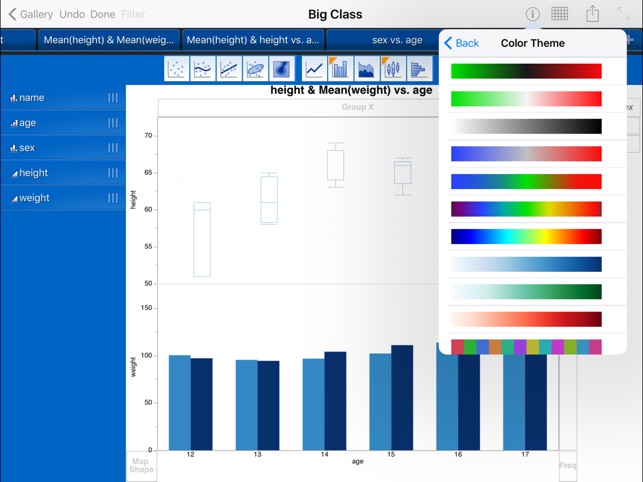Tap the age 12 box plot

pos(202,239)
